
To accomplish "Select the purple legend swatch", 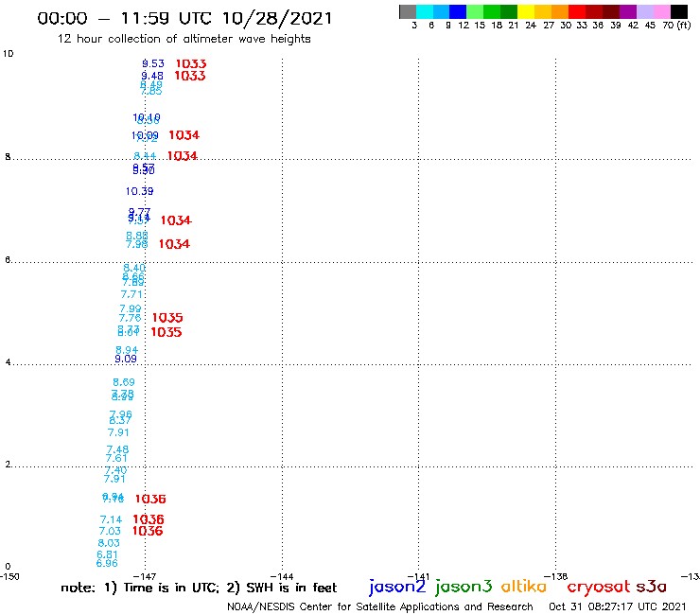I will 628,11.
